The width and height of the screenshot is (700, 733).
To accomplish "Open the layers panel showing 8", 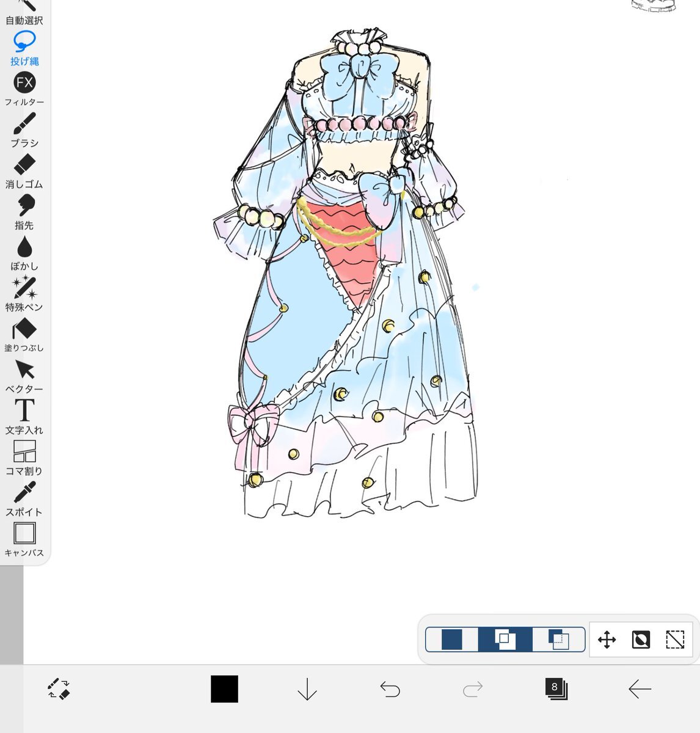I will point(556,689).
